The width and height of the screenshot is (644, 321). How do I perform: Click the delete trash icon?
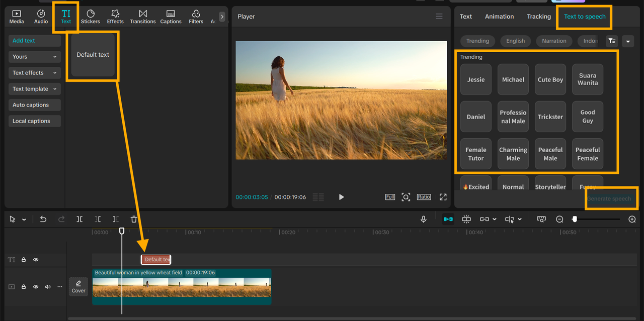(134, 219)
